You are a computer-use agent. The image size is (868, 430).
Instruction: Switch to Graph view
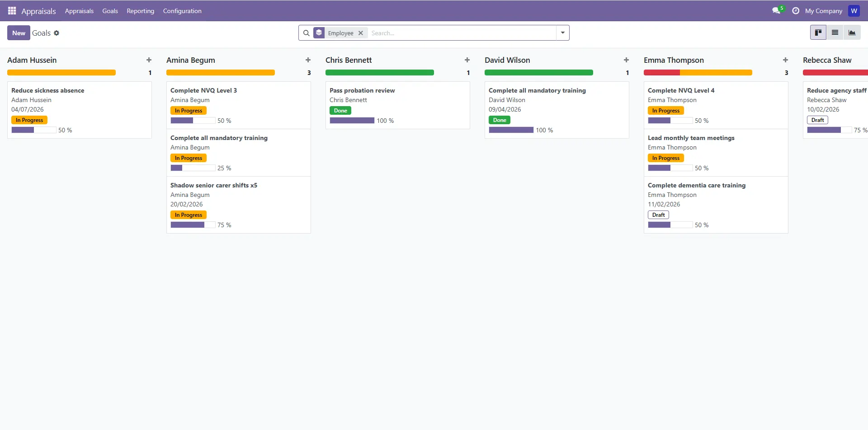[x=852, y=33]
